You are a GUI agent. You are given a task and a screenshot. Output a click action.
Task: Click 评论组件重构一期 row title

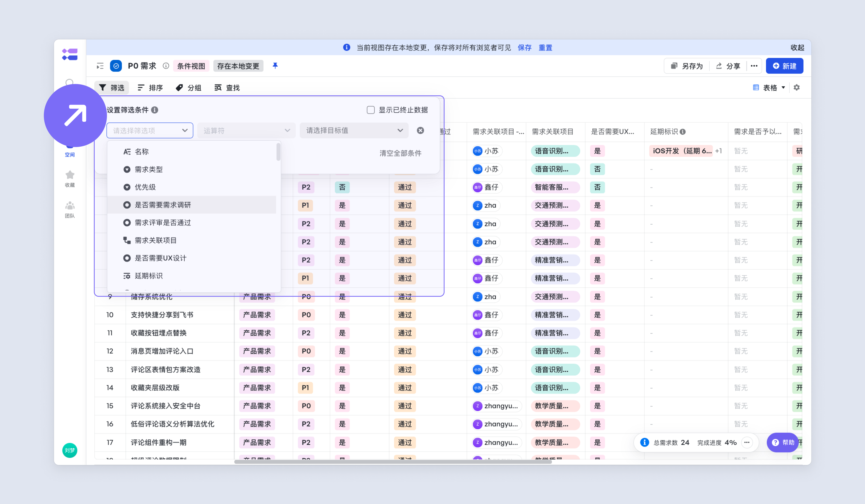click(159, 442)
